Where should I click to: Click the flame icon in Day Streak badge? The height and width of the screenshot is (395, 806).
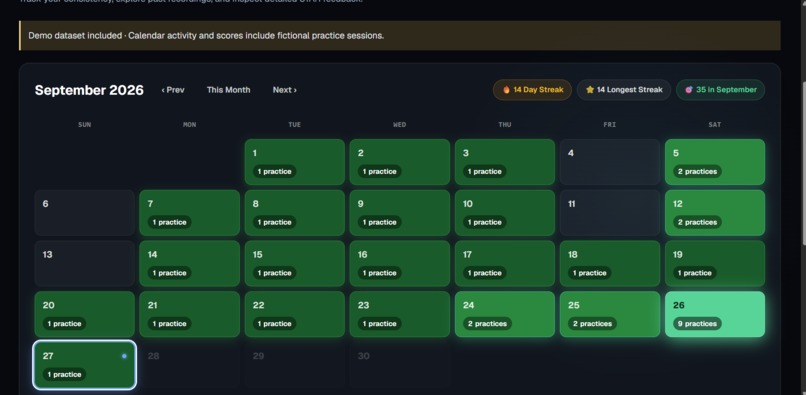point(506,90)
